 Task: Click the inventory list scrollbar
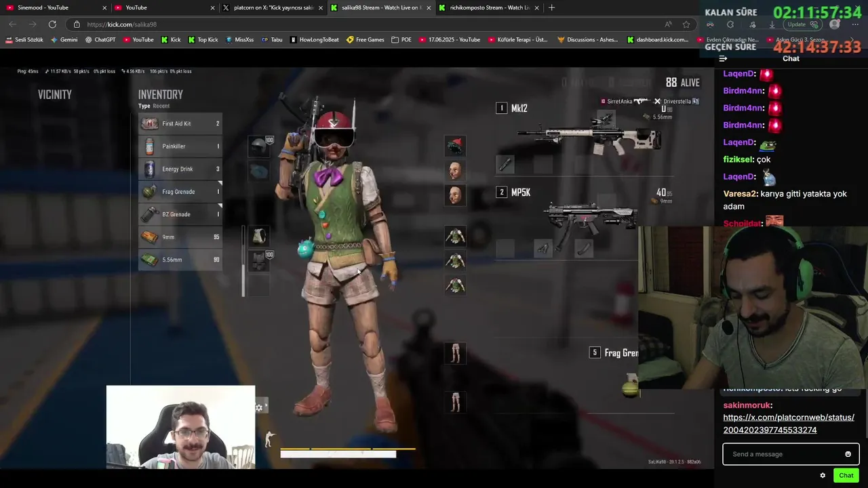[x=243, y=261]
